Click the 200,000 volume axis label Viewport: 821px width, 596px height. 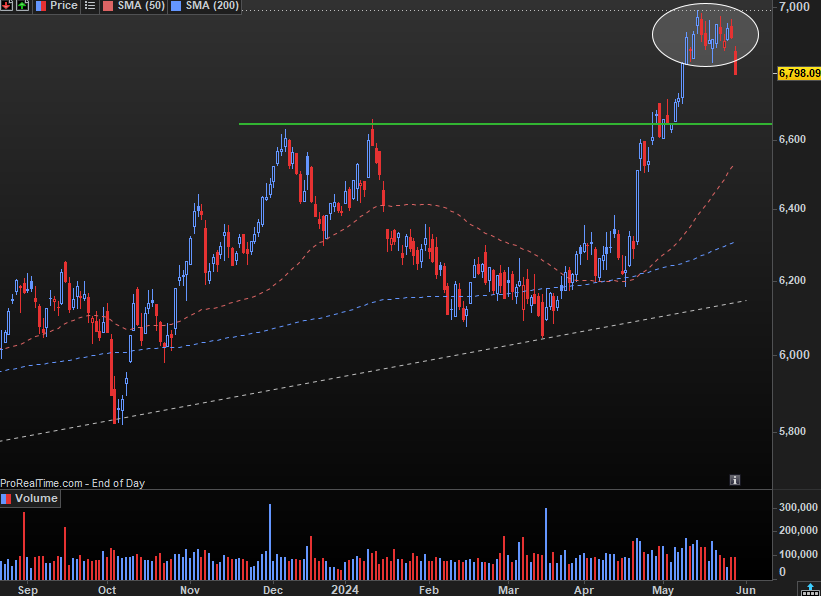point(798,531)
